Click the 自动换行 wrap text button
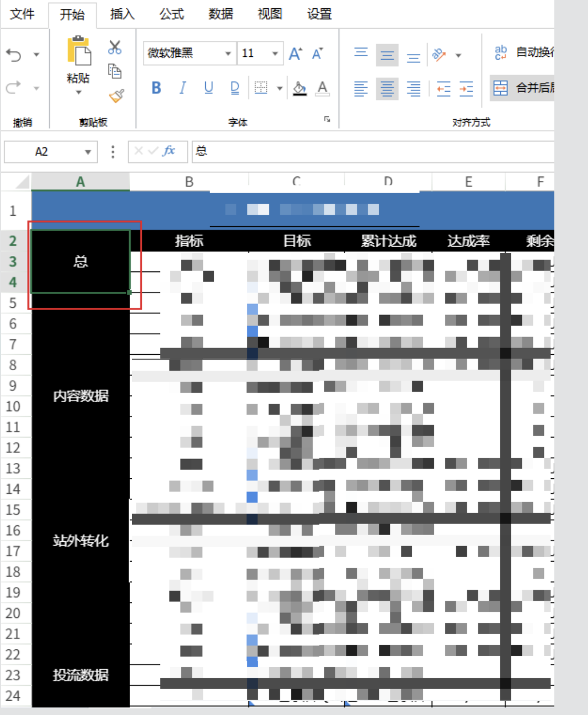 (524, 52)
